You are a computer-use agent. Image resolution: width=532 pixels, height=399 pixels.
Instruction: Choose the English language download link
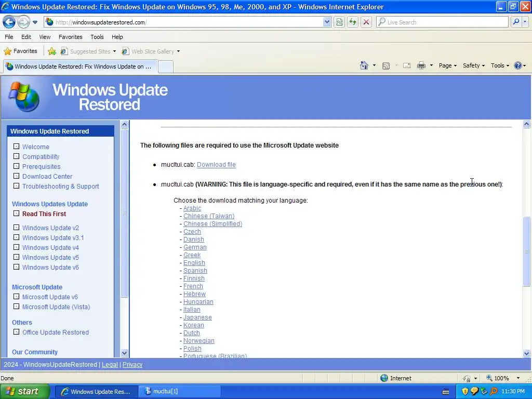click(194, 263)
